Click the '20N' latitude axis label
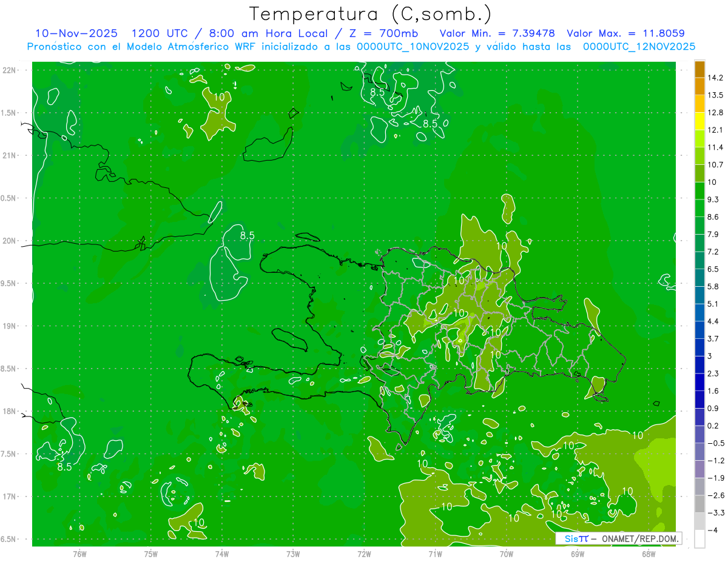Viewport: 728px width, 562px height. point(10,241)
